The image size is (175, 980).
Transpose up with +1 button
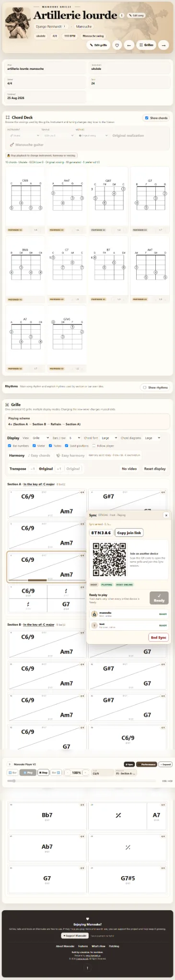58,468
